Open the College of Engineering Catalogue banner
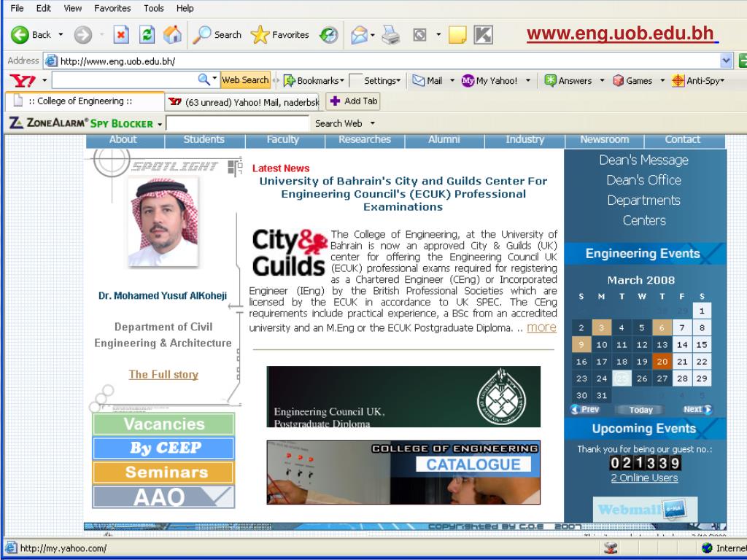This screenshot has height=560, width=747. [x=403, y=472]
